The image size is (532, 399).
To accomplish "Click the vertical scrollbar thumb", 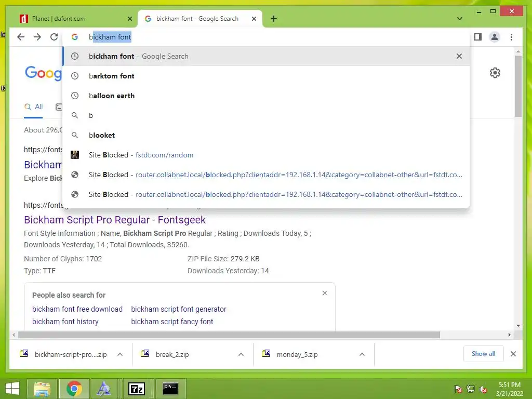I will coord(518,86).
